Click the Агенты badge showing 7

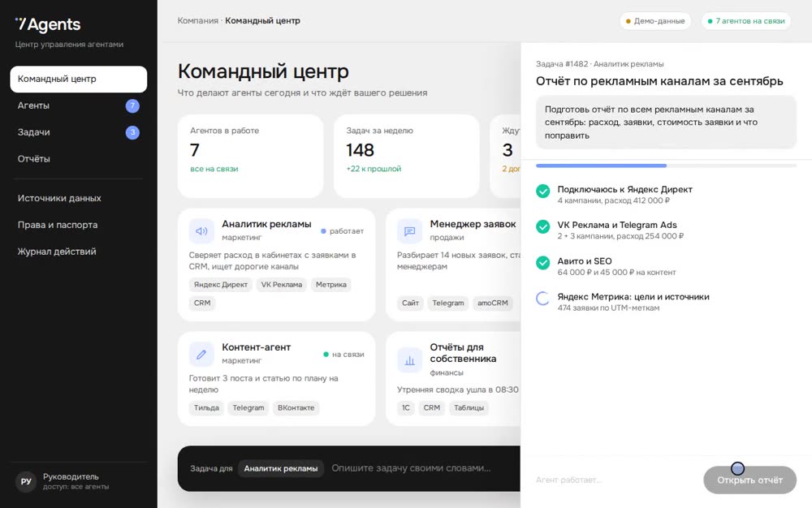coord(132,105)
